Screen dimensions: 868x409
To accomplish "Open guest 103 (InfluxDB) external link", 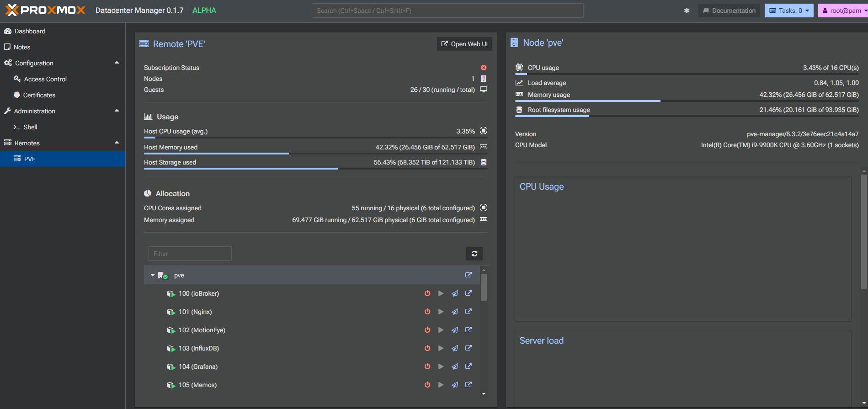I will point(469,348).
